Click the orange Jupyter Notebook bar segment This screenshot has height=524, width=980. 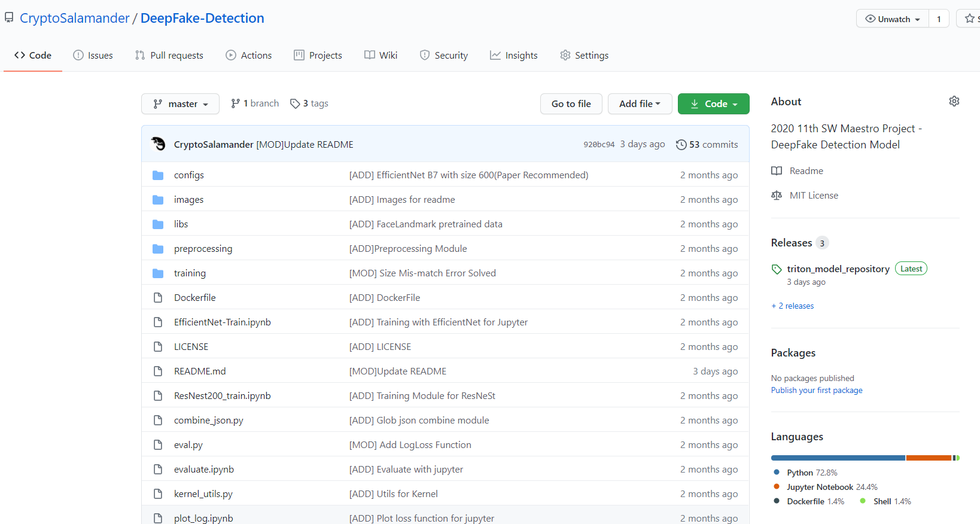coord(929,458)
